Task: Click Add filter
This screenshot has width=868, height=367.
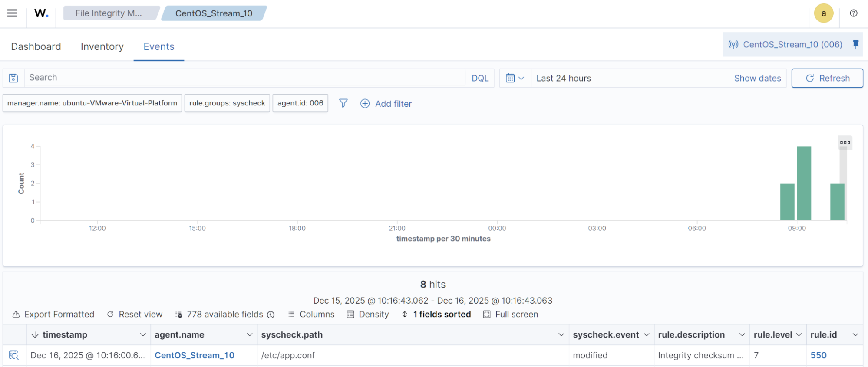Action: click(x=386, y=104)
